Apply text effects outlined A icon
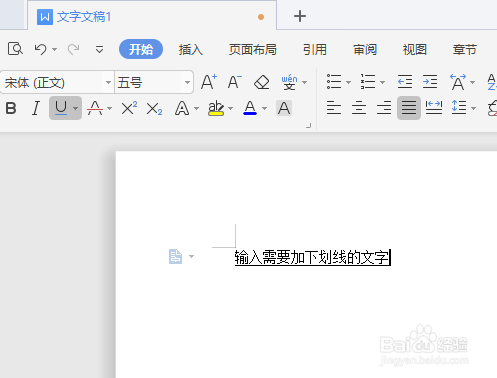 point(182,108)
